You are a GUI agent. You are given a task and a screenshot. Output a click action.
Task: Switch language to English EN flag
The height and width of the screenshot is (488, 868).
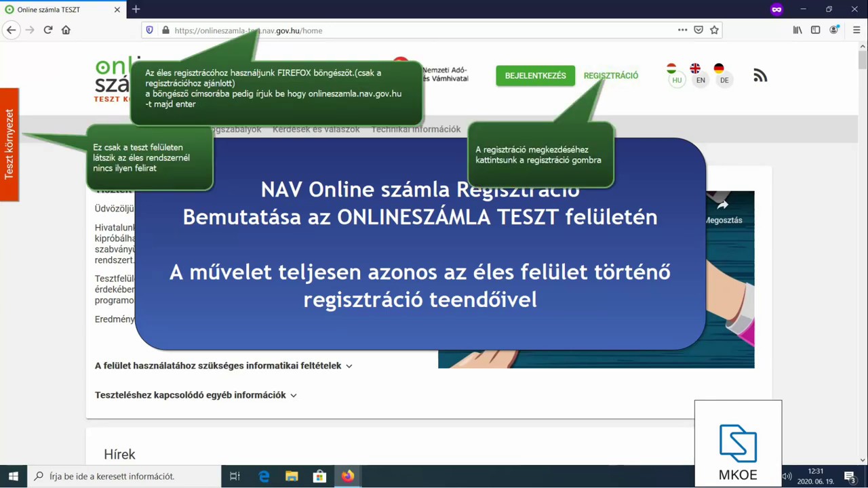[700, 75]
